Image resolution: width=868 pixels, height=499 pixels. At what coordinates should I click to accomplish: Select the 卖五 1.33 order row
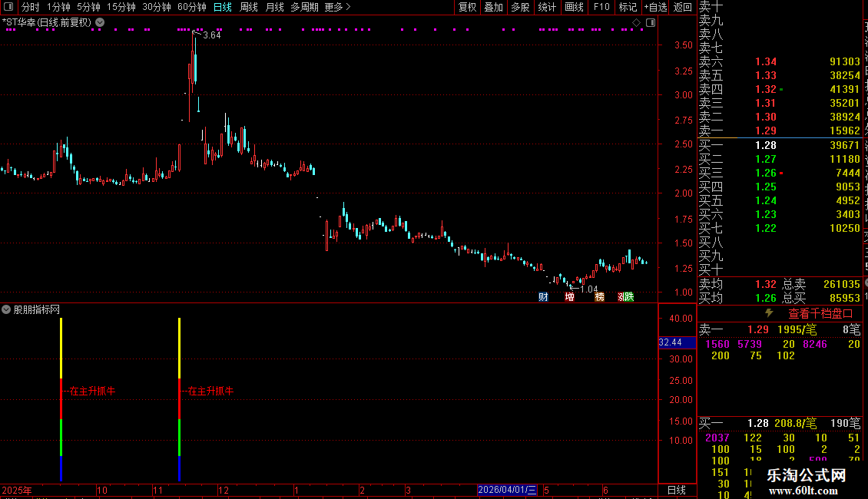tap(780, 75)
